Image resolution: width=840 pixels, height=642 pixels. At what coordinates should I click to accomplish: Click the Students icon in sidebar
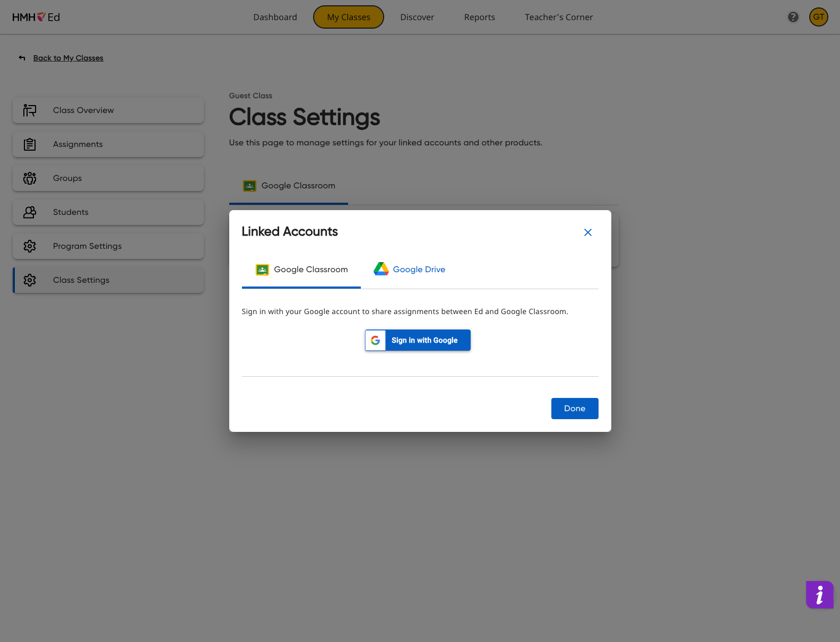pyautogui.click(x=30, y=212)
